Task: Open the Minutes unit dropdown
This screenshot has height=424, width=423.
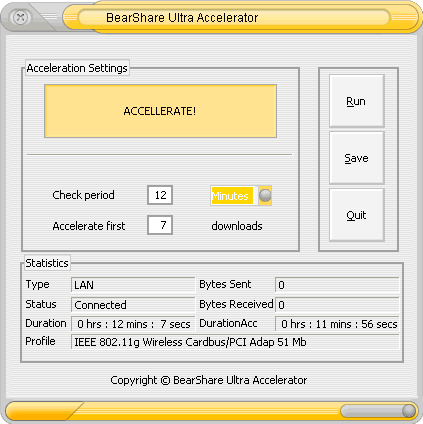Action: click(241, 196)
